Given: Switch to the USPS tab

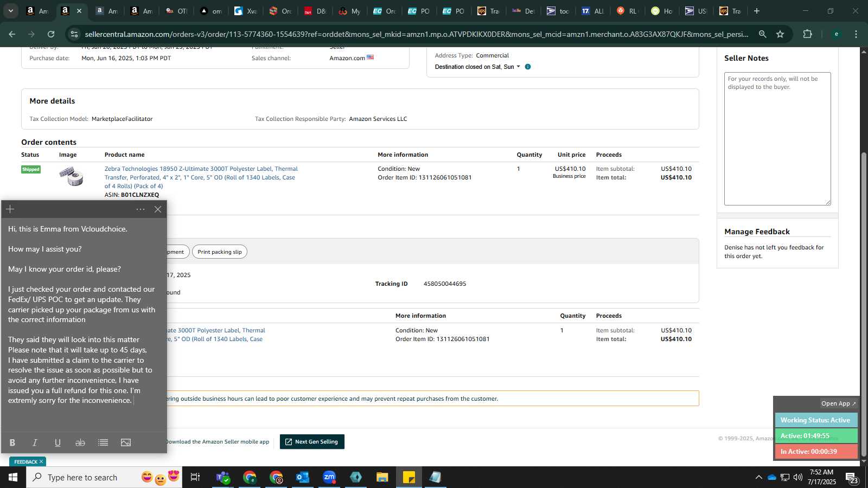Looking at the screenshot, I should click(x=697, y=11).
